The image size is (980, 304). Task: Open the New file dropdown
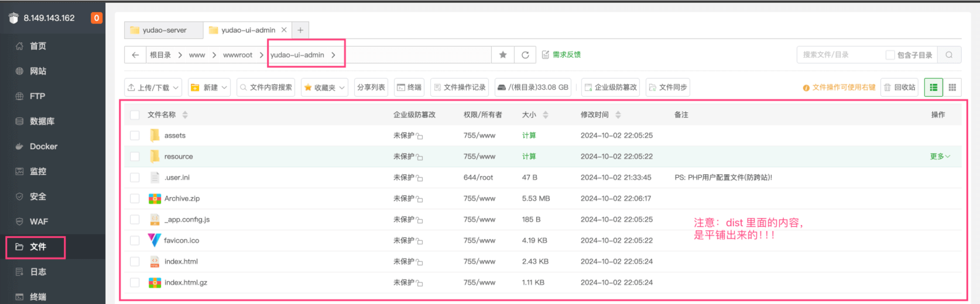[x=209, y=88]
